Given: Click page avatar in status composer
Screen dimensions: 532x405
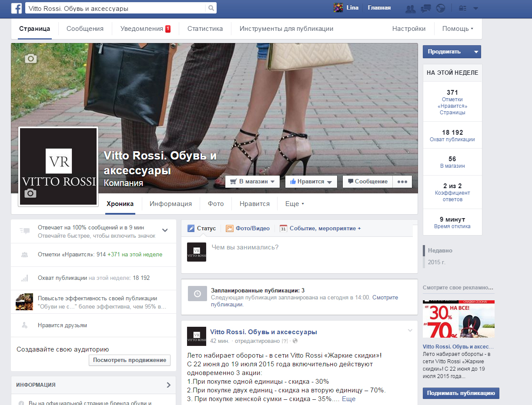Looking at the screenshot, I should click(x=197, y=252).
